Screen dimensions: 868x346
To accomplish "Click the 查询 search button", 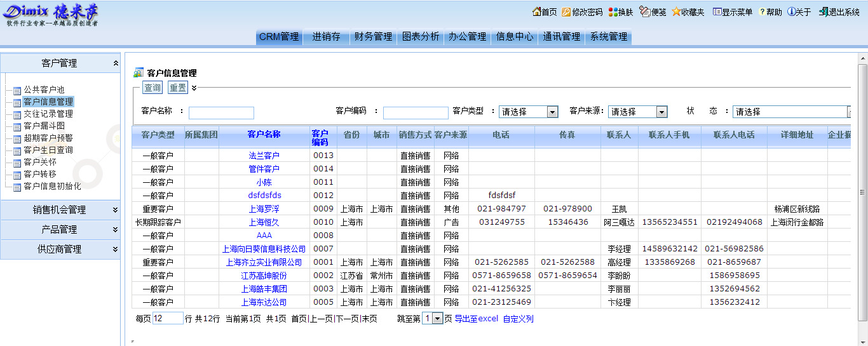I will 152,88.
